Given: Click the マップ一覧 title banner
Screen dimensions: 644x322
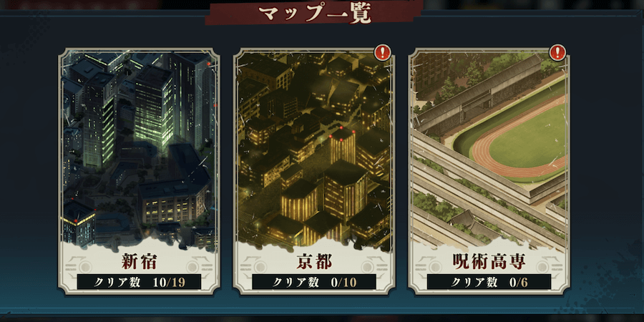Looking at the screenshot, I should (314, 13).
